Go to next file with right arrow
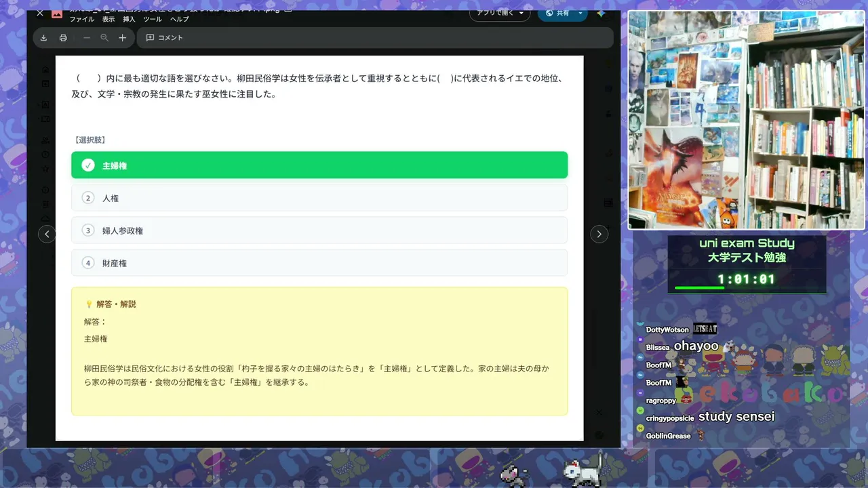The height and width of the screenshot is (488, 868). [599, 234]
